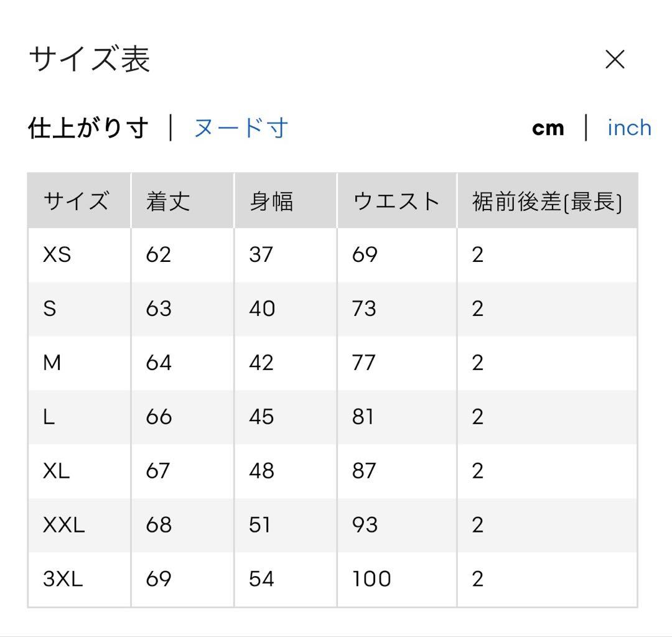Switch units to inch

tap(629, 128)
